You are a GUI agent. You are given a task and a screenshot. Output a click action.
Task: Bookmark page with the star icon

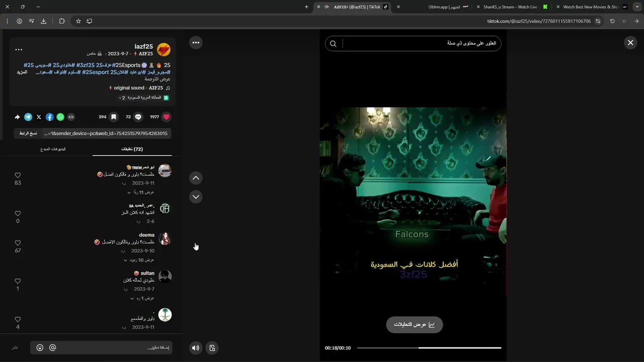78,21
